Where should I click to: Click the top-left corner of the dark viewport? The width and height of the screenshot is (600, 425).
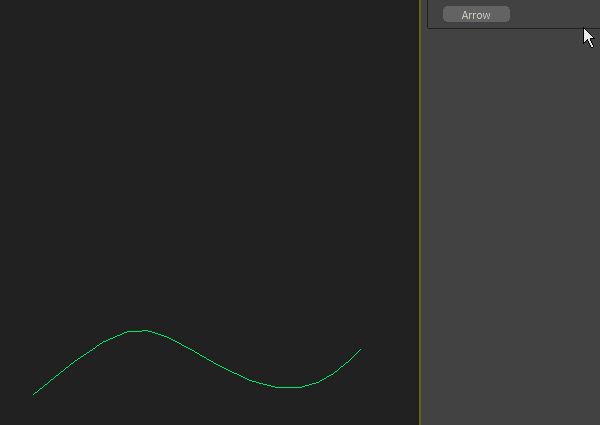[4, 4]
